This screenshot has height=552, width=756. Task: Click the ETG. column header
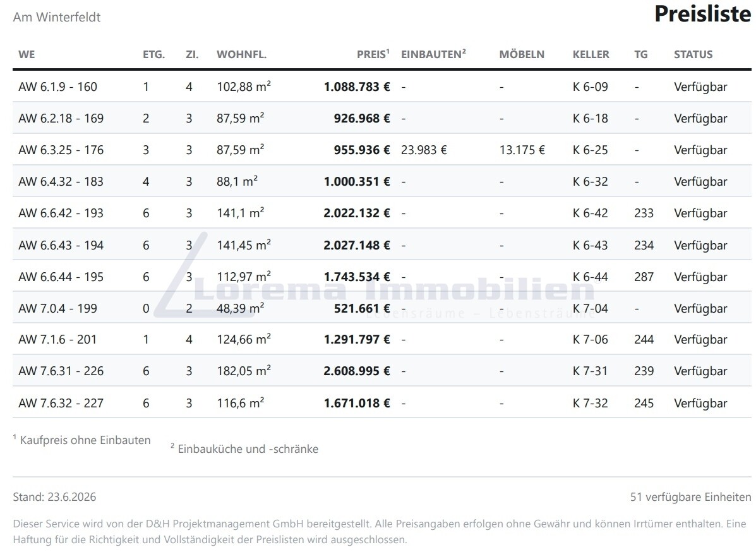pos(154,54)
